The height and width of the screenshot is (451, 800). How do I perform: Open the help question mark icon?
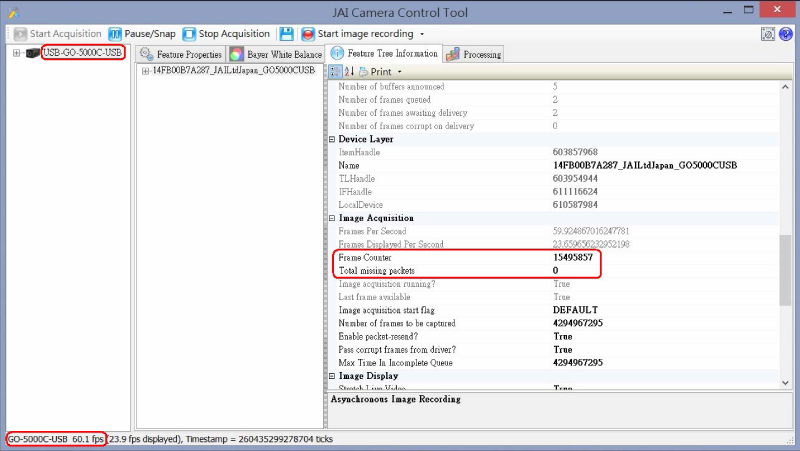(x=785, y=34)
